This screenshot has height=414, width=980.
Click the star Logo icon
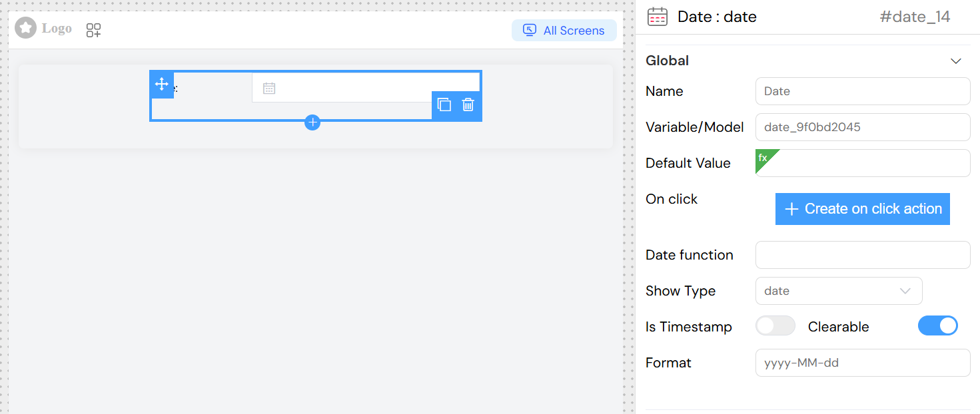(x=25, y=28)
